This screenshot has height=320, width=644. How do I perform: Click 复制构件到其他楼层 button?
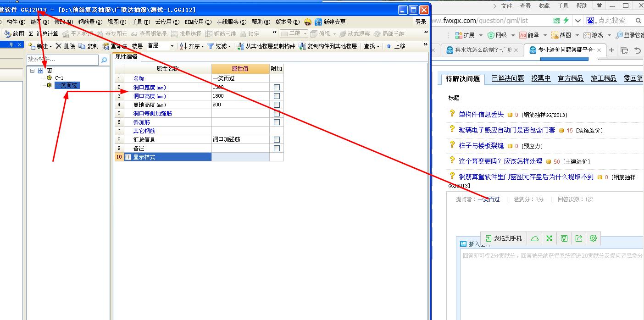pos(328,46)
